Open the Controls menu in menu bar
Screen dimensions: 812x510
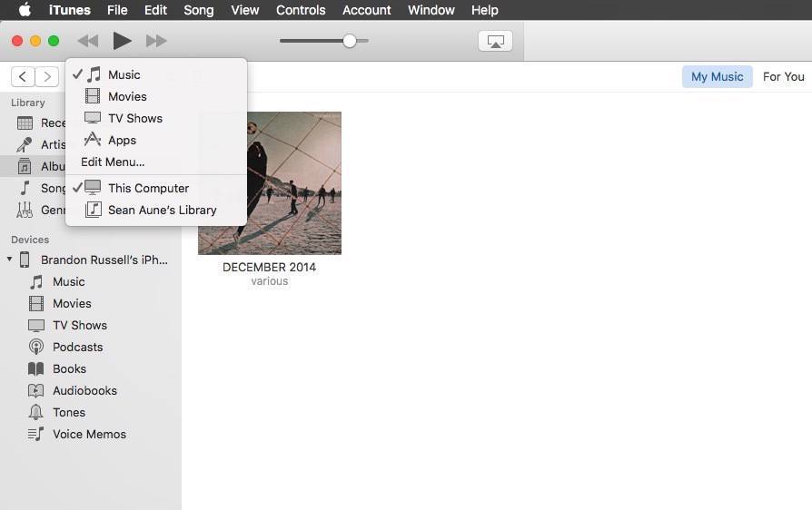(x=300, y=10)
